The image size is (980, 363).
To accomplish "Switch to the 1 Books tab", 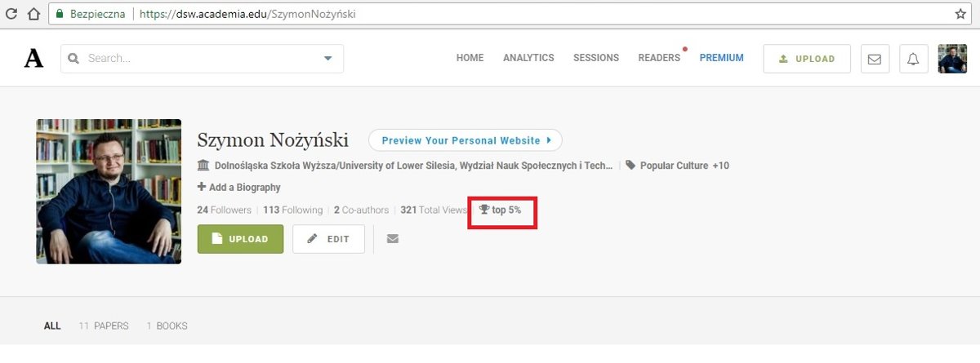I will point(167,326).
